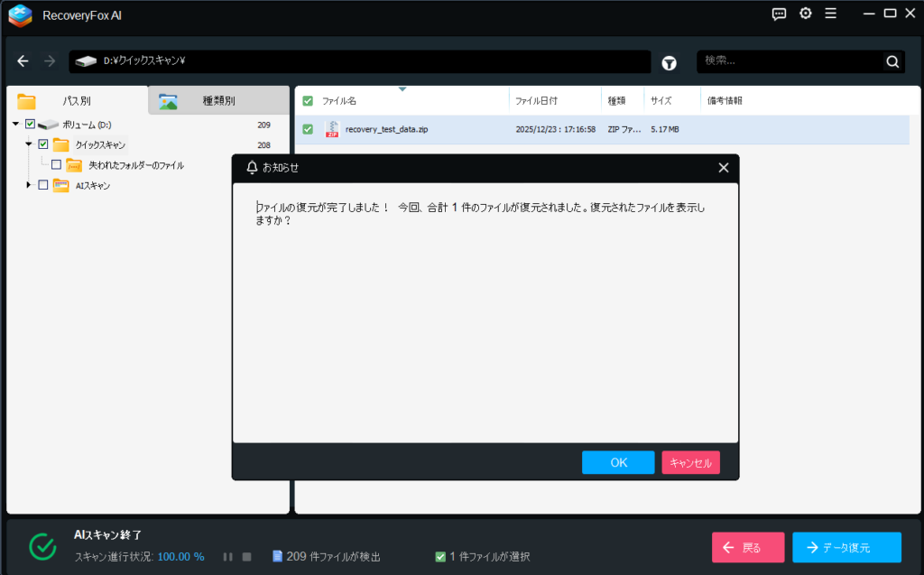Screen dimensions: 924x575
Task: Collapse the クイックスキャン folder node
Action: pos(29,144)
